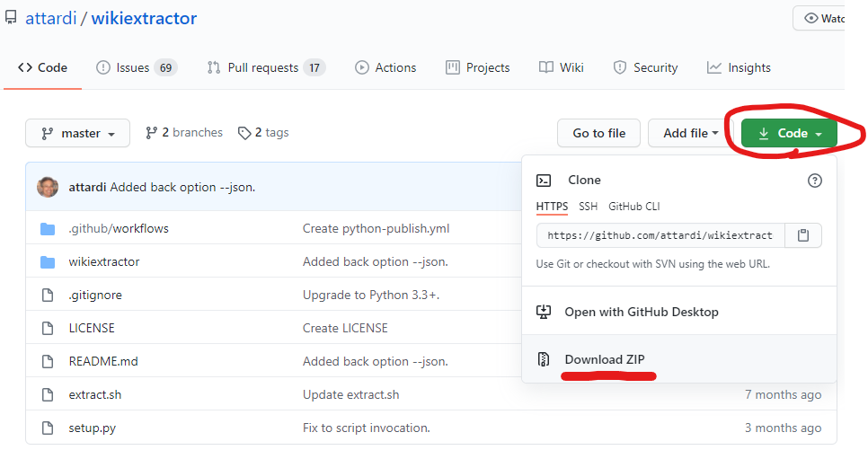Click Open with GitHub Desktop

(641, 313)
